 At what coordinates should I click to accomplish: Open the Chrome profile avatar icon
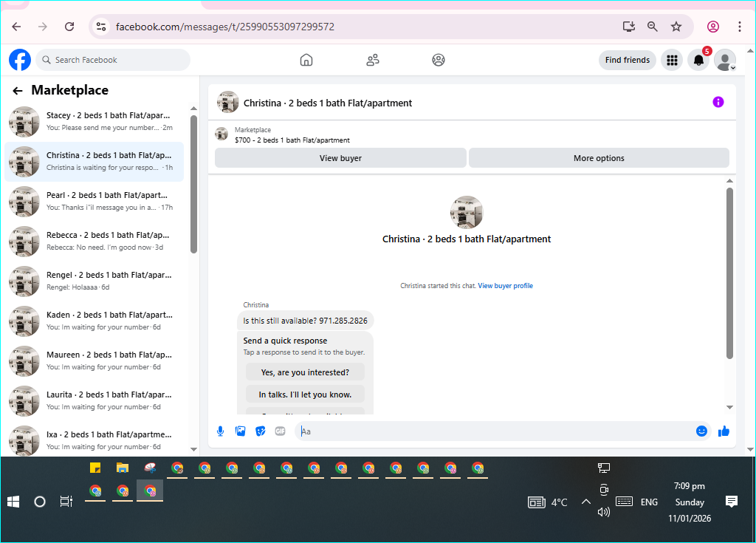pyautogui.click(x=713, y=27)
